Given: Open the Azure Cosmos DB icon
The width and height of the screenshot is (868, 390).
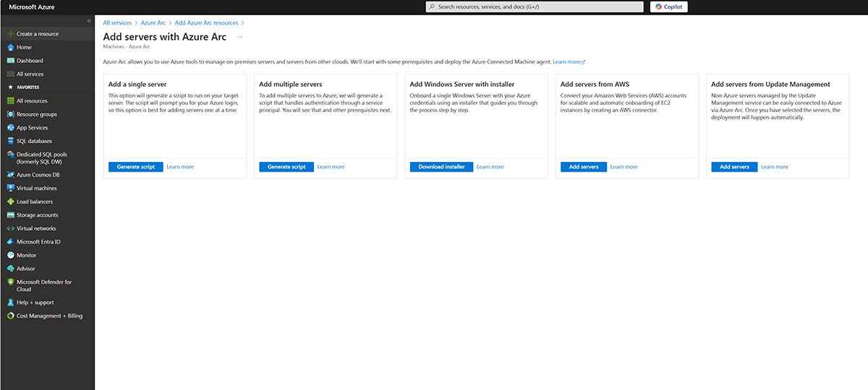Looking at the screenshot, I should point(10,174).
